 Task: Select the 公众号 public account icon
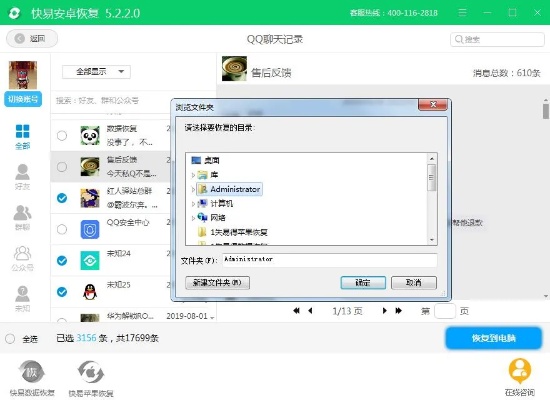point(22,259)
